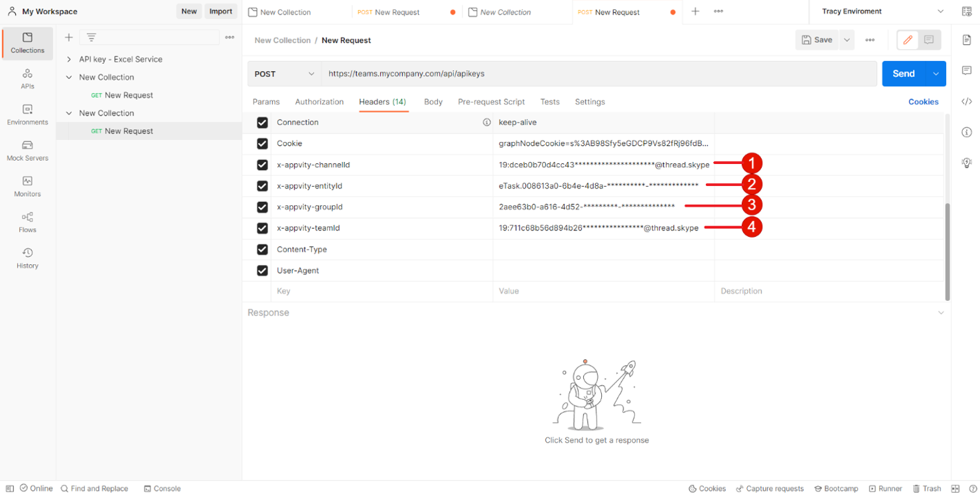Switch to the Body tab
980x494 pixels.
tap(433, 102)
